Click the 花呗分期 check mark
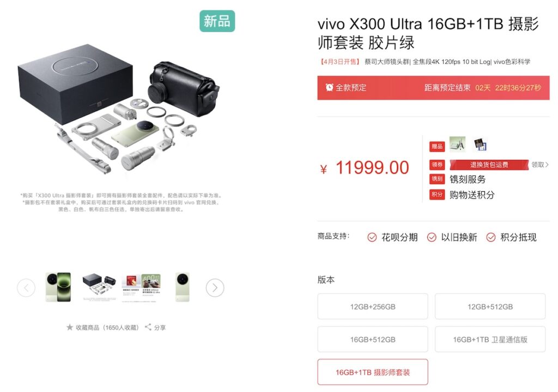The image size is (558, 392). coord(372,238)
